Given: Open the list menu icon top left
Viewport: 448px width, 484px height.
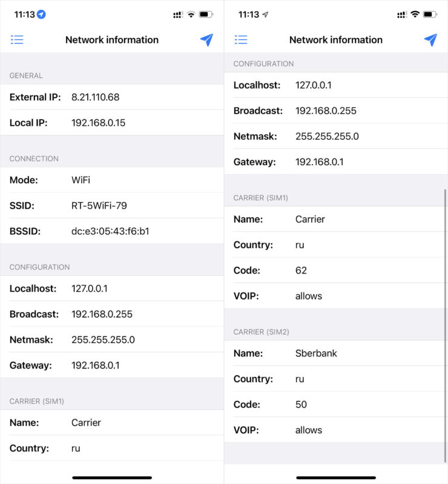Looking at the screenshot, I should coord(17,39).
